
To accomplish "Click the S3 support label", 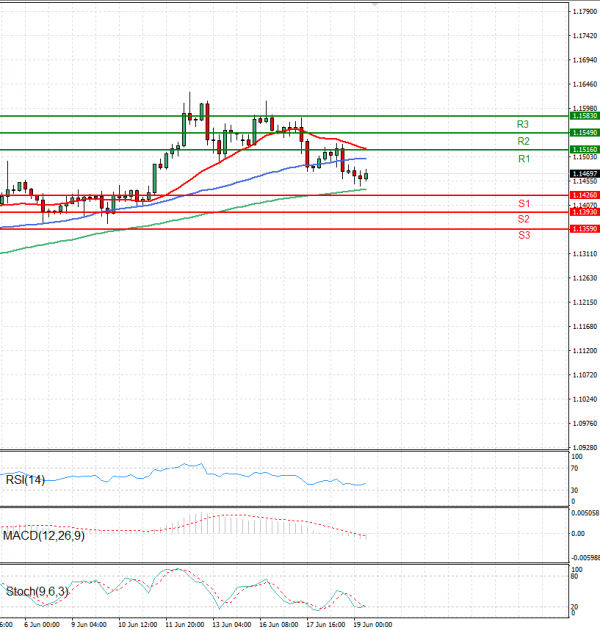I will tap(523, 235).
